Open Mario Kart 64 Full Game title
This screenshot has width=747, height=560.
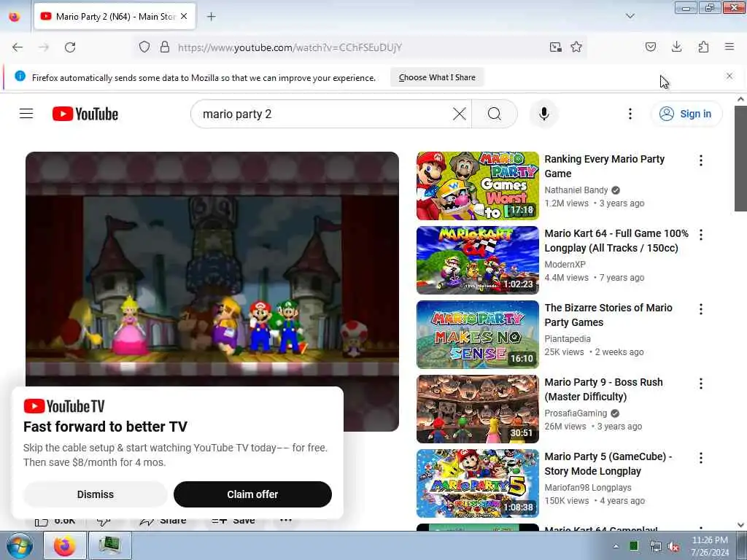616,241
